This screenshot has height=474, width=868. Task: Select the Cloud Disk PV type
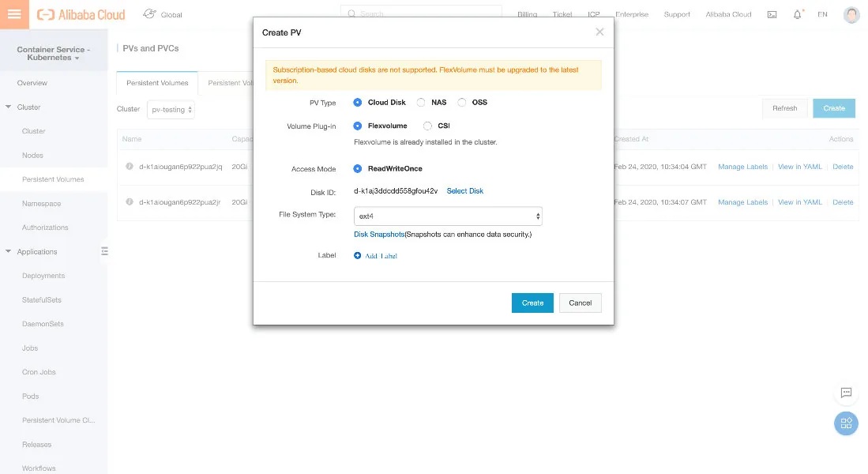pos(358,103)
